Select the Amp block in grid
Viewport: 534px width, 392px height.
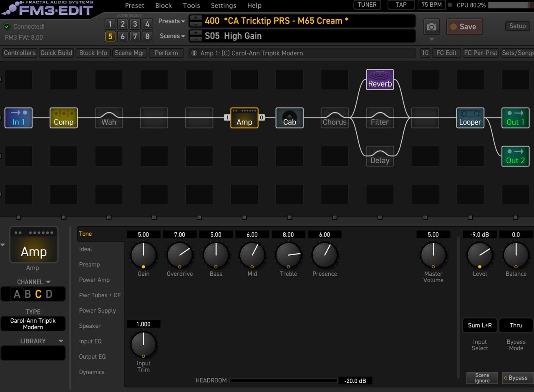(x=244, y=118)
